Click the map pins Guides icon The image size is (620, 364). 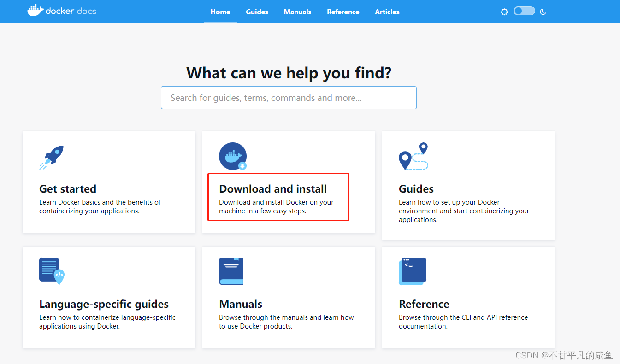point(413,156)
